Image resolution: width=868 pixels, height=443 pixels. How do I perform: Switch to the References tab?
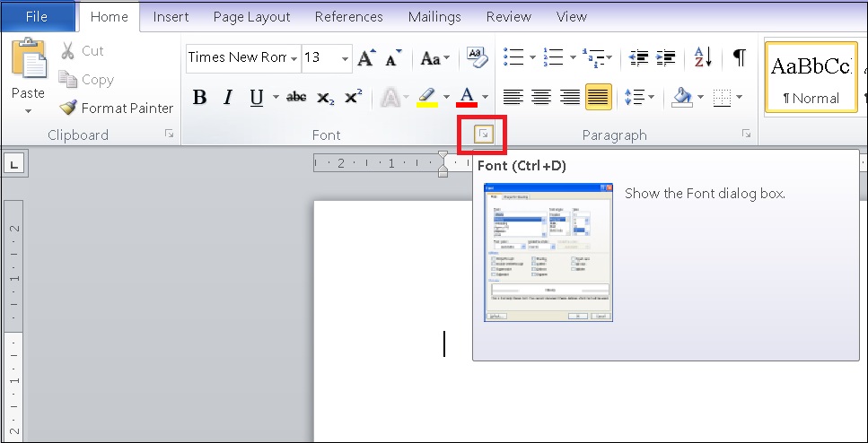coord(349,17)
